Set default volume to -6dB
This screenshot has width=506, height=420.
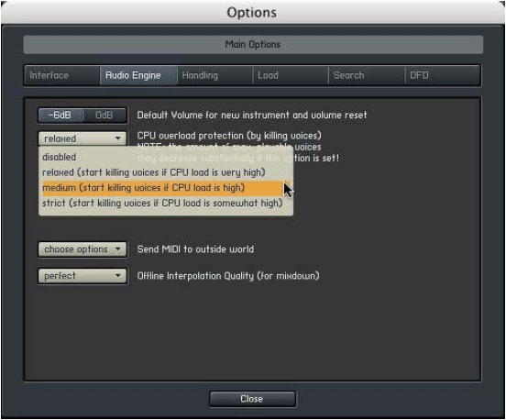[x=60, y=116]
